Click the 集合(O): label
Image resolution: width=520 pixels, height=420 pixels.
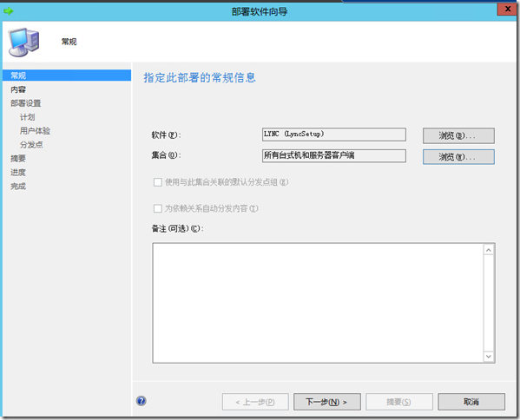pos(167,154)
